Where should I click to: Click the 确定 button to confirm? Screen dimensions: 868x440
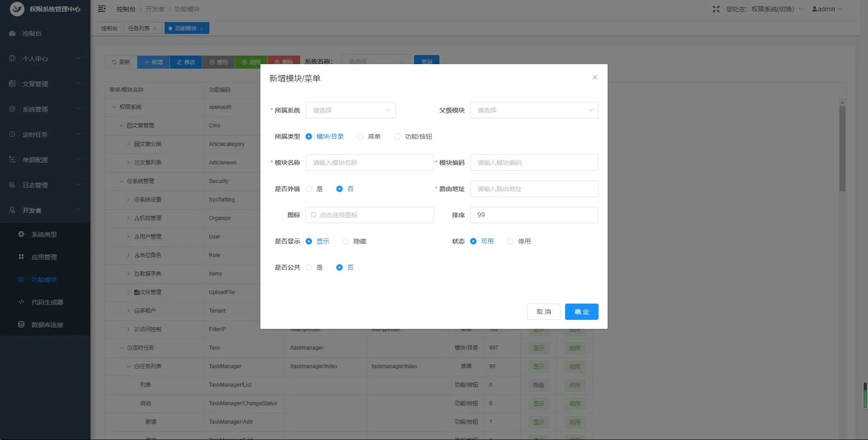pos(581,312)
